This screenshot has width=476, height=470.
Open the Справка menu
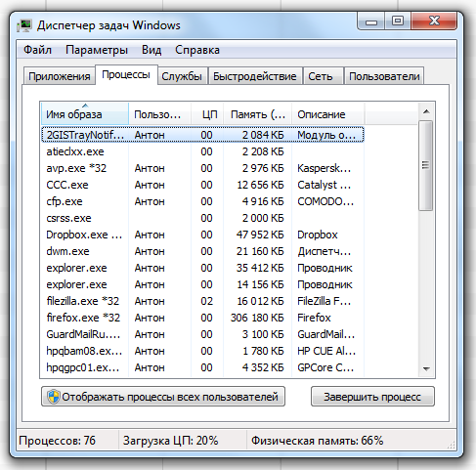(197, 50)
